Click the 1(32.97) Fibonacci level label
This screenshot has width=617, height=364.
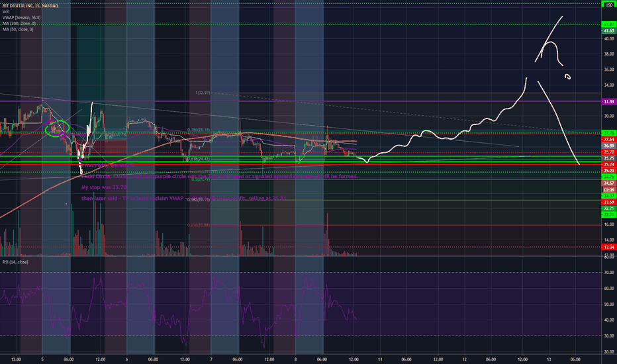click(203, 93)
